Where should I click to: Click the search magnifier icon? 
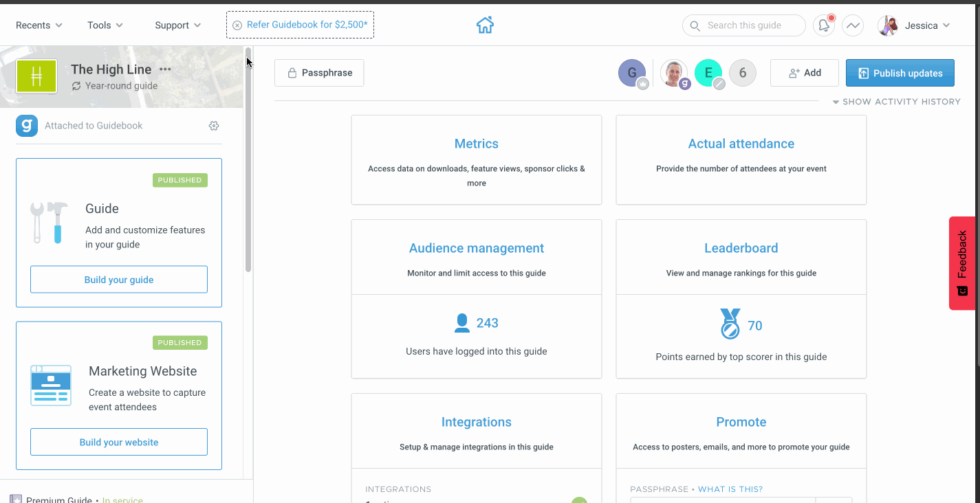pos(695,25)
